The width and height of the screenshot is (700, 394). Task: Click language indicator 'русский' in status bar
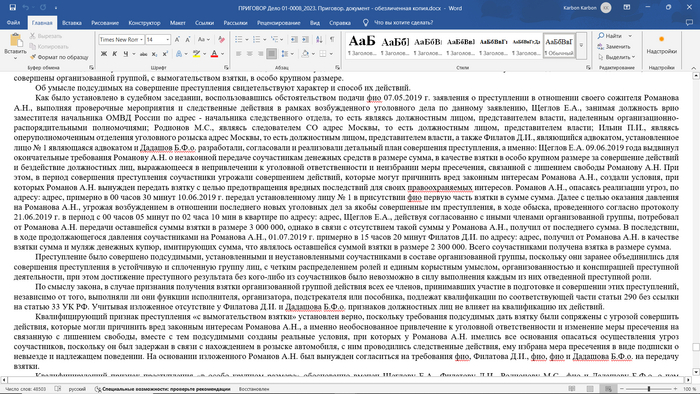tap(77, 389)
